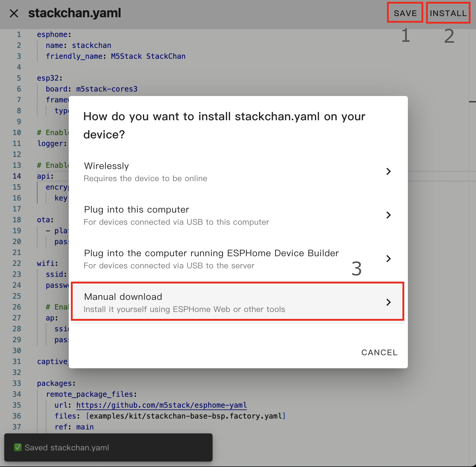The width and height of the screenshot is (476, 467).
Task: Cancel the install dialog
Action: tap(379, 353)
